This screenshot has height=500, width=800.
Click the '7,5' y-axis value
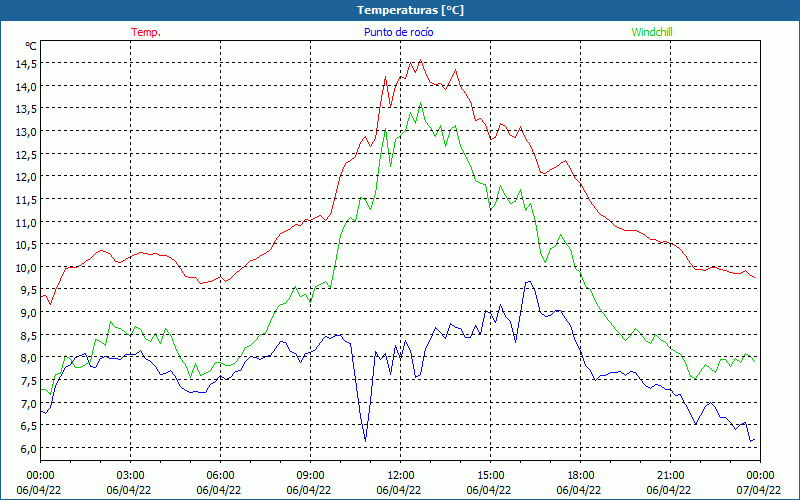(29, 380)
